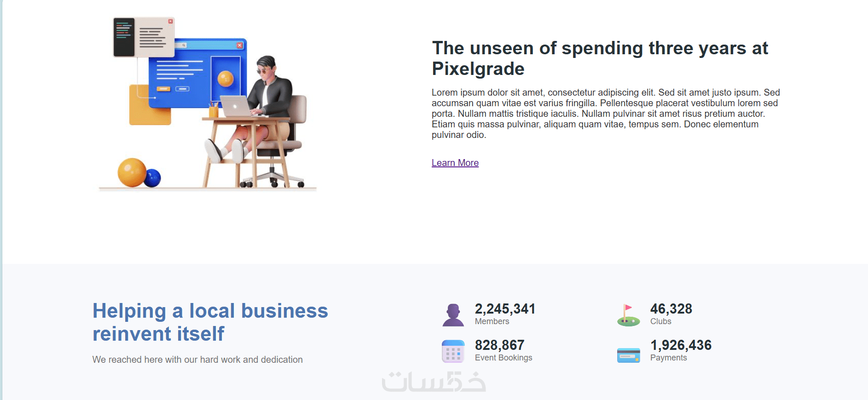Image resolution: width=868 pixels, height=400 pixels.
Task: Click the 1,926,436 payments number
Action: click(681, 345)
